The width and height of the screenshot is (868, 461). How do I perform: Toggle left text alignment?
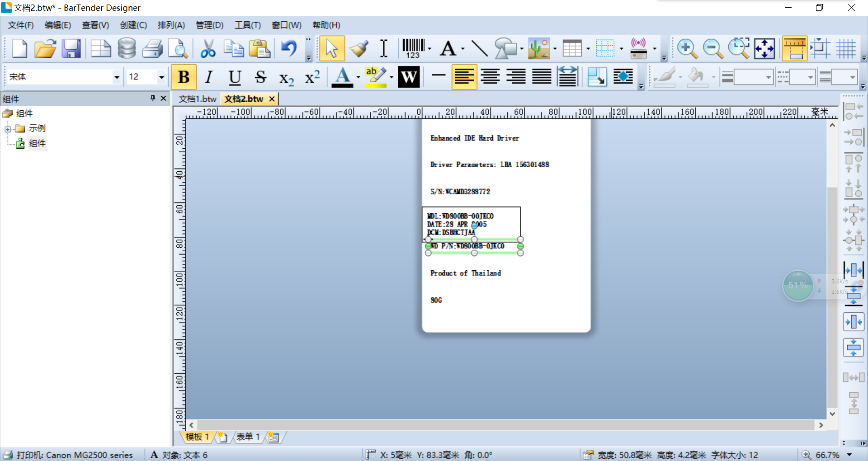(464, 77)
